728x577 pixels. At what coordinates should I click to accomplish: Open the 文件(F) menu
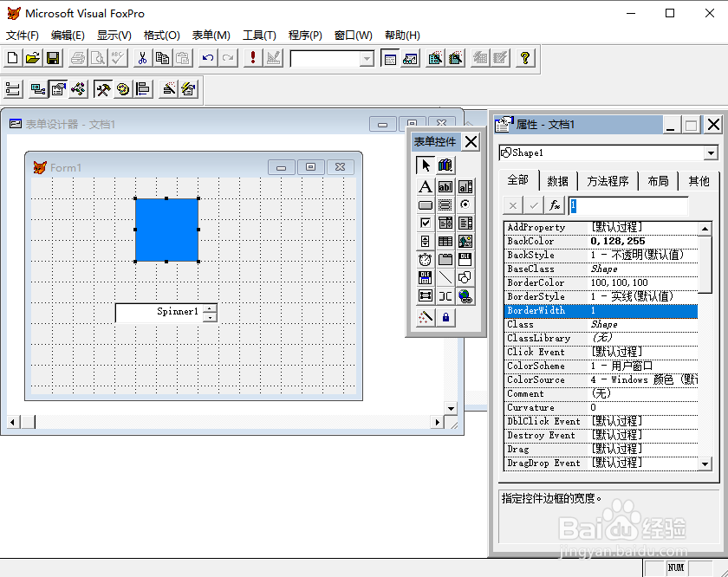(x=22, y=36)
